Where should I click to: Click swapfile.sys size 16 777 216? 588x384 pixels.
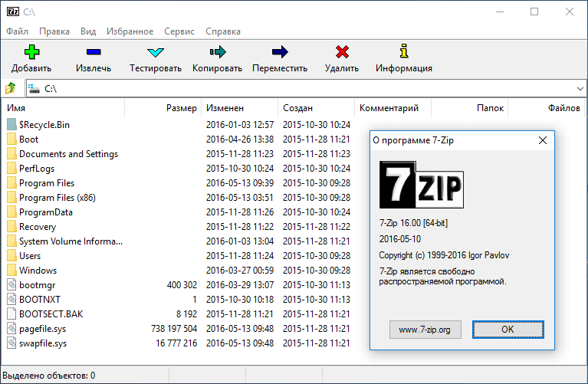[x=176, y=343]
